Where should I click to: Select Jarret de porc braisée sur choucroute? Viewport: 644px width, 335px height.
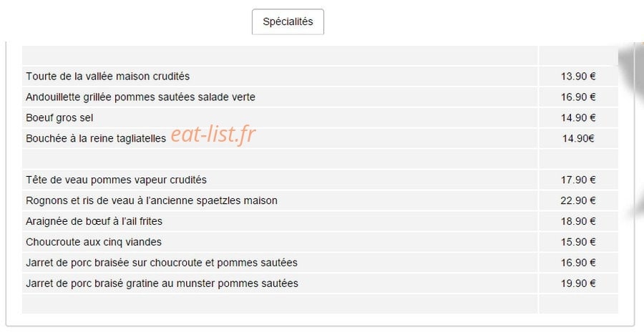click(x=162, y=263)
